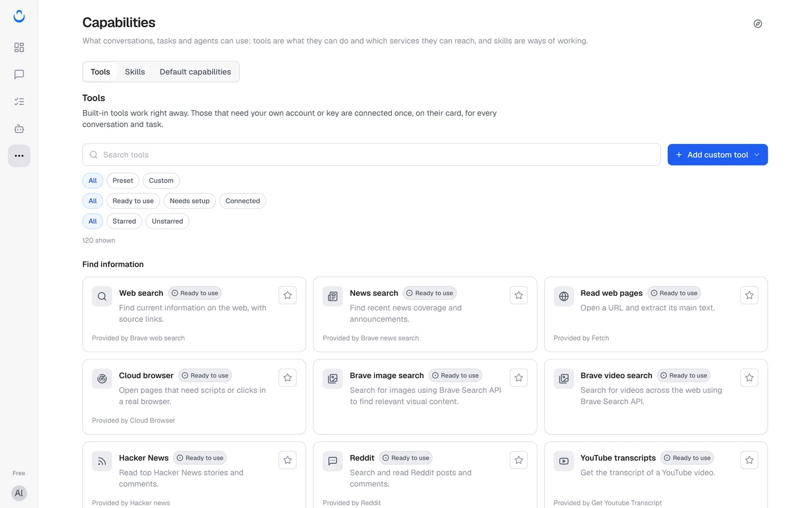This screenshot has width=812, height=508.
Task: Star the Read web pages tool
Action: tap(749, 295)
